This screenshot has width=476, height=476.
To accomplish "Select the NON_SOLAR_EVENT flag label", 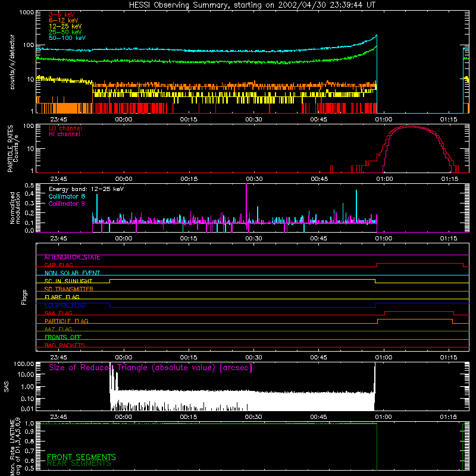I will (72, 273).
